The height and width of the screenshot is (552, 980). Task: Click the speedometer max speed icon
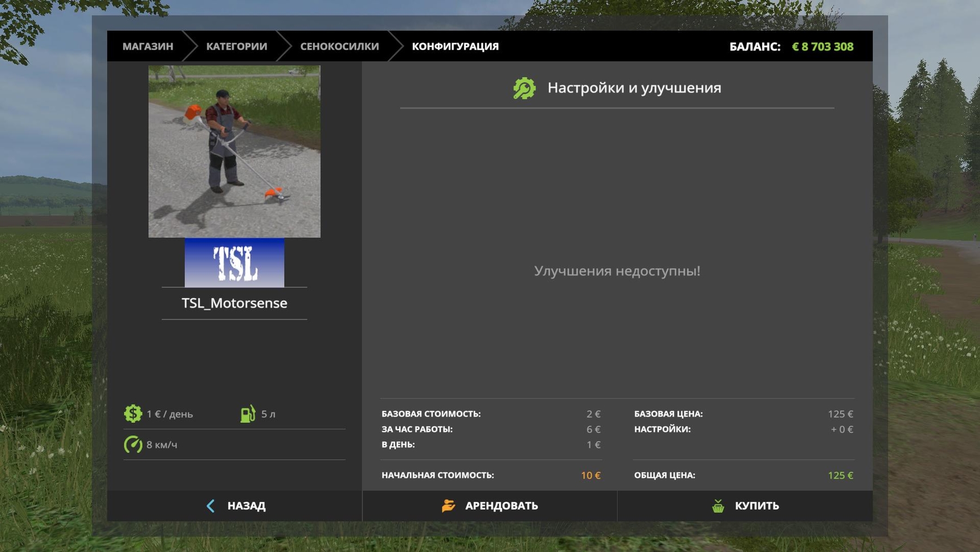[x=133, y=445]
